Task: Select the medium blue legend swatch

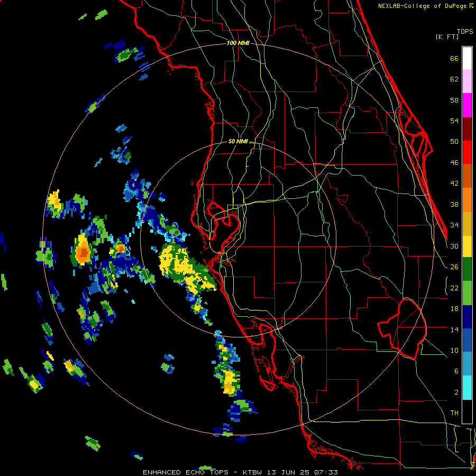Action: [x=467, y=340]
